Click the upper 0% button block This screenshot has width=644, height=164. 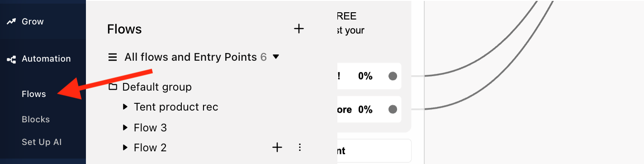coord(369,76)
